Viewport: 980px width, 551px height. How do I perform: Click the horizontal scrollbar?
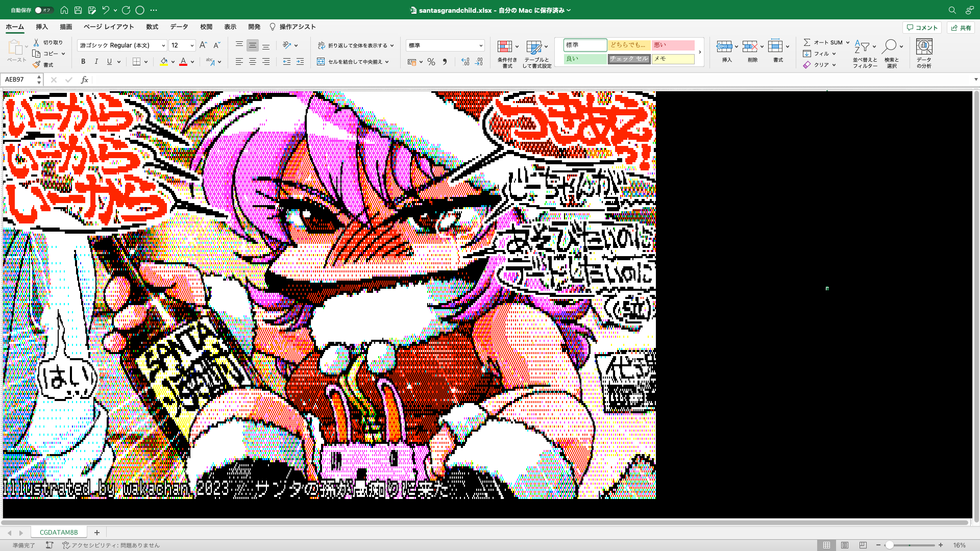tap(485, 522)
